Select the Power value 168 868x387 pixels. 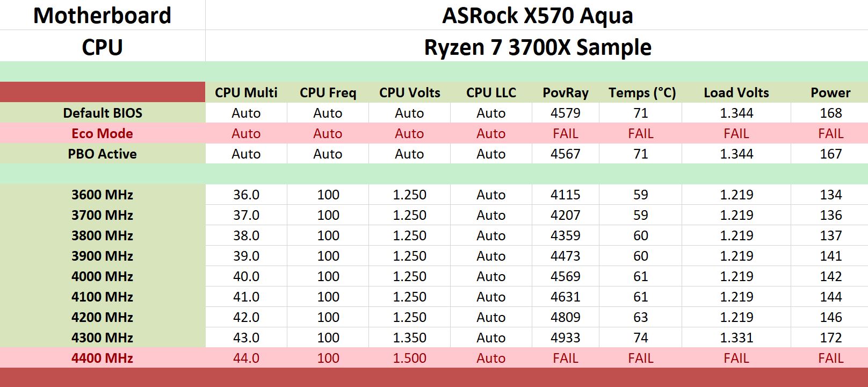(831, 113)
